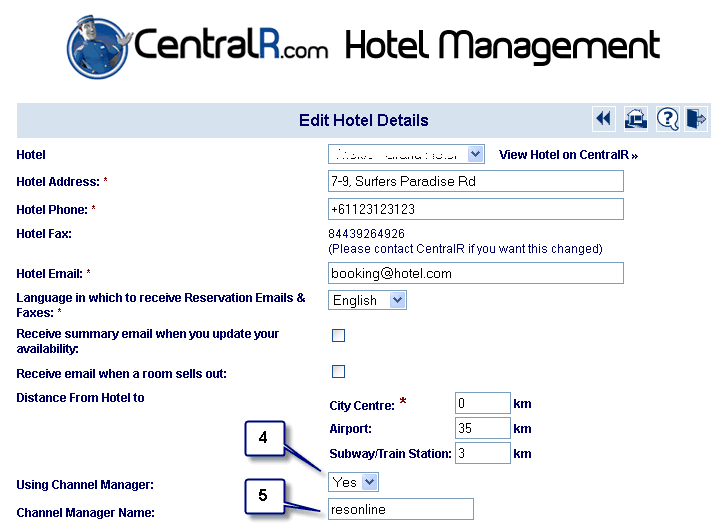The width and height of the screenshot is (719, 531).
Task: Enable summary email on availability update checkbox
Action: 338,335
